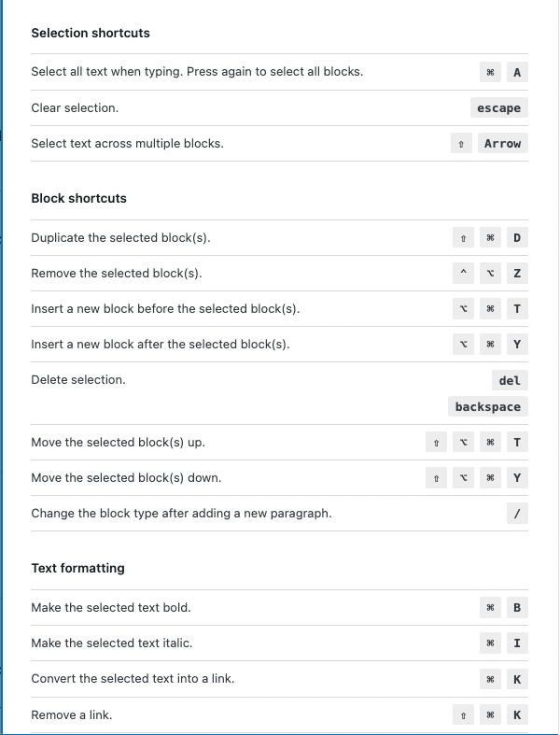
Task: Click 'Select text across multiple blocks.' description
Action: coord(128,144)
